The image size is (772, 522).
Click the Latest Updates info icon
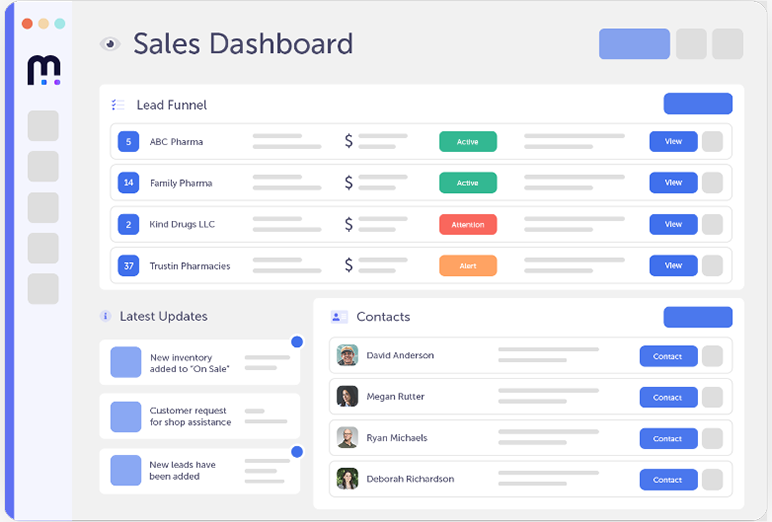pos(105,316)
